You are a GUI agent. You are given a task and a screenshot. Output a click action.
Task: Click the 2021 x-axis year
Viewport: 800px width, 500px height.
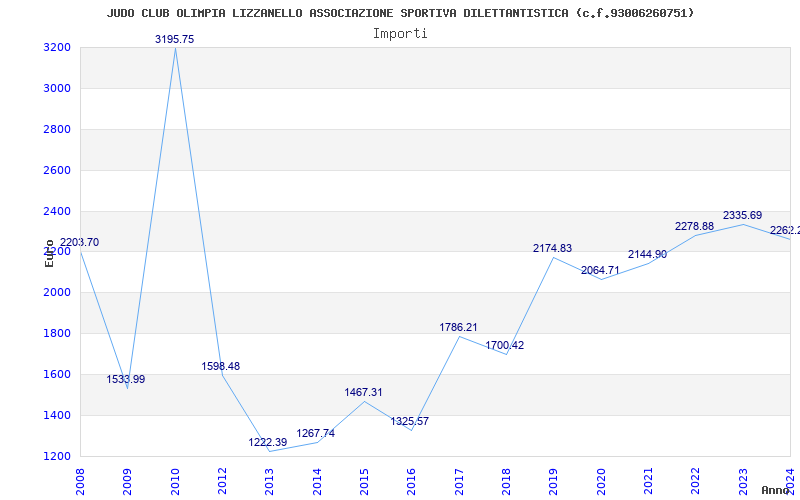[x=648, y=482]
